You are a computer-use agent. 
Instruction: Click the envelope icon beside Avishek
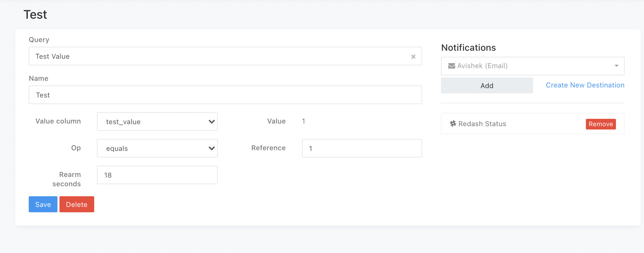click(x=452, y=66)
